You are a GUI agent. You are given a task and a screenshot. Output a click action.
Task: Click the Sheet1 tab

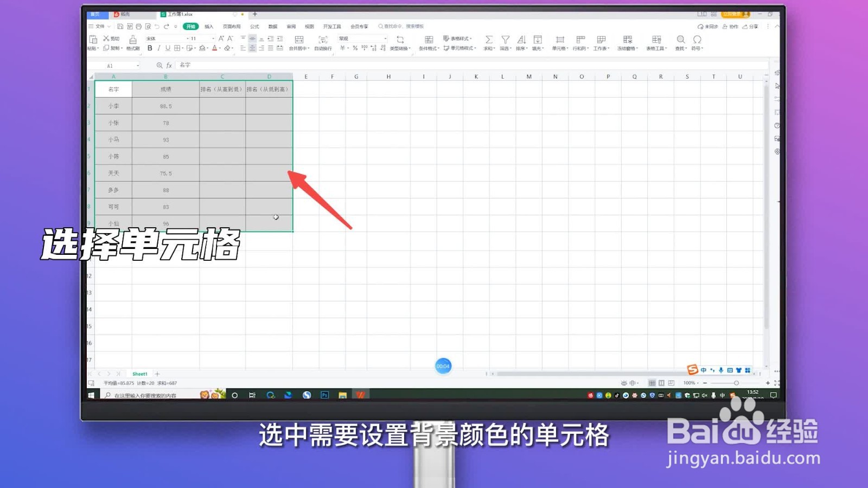[x=140, y=374]
